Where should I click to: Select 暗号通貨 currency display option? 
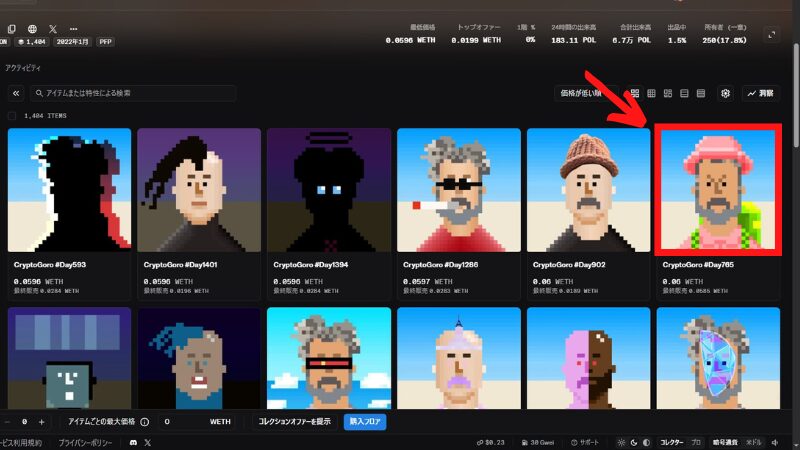pyautogui.click(x=725, y=443)
